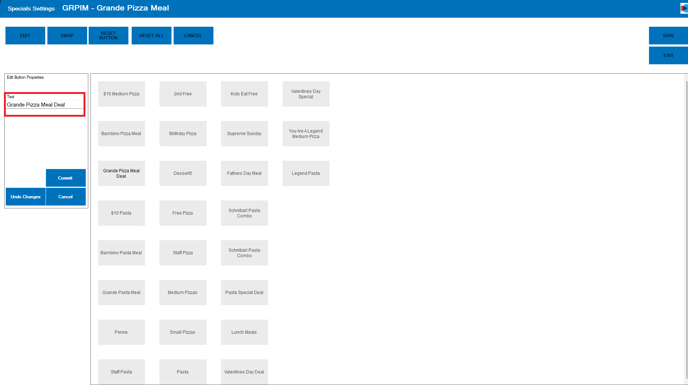Select the RESET BUTTON option
This screenshot has height=385, width=688.
tap(108, 36)
